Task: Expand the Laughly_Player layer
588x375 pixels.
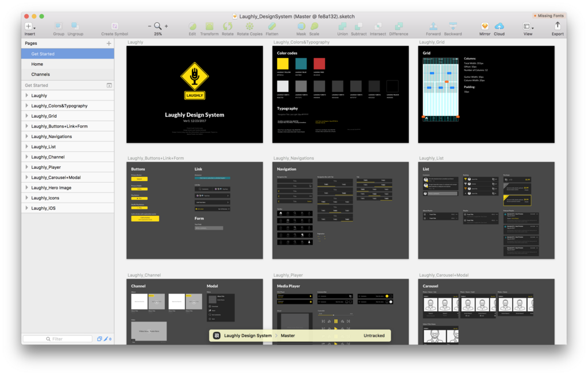Action: click(26, 167)
